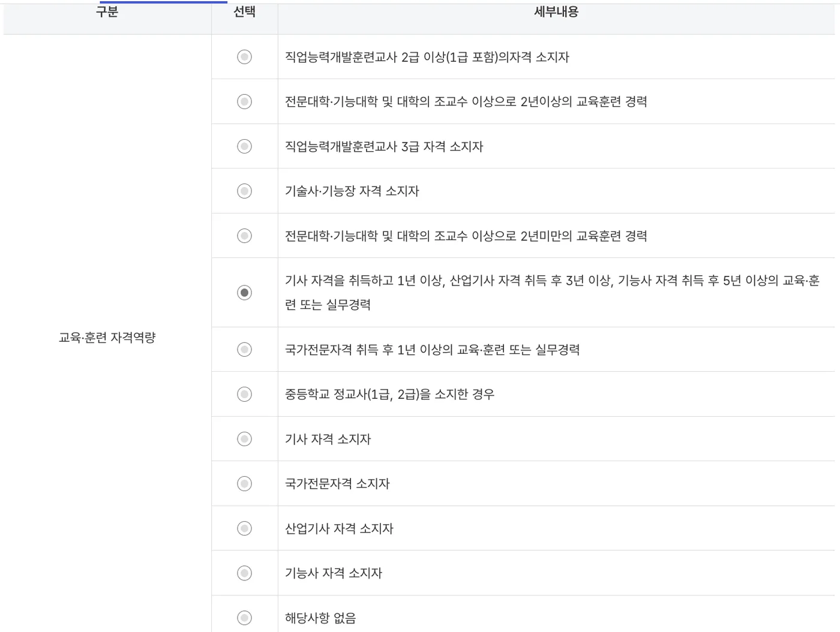
Task: Click text 조교수 이상으로 2년이상의 교육훈련 경력
Action: click(541, 101)
